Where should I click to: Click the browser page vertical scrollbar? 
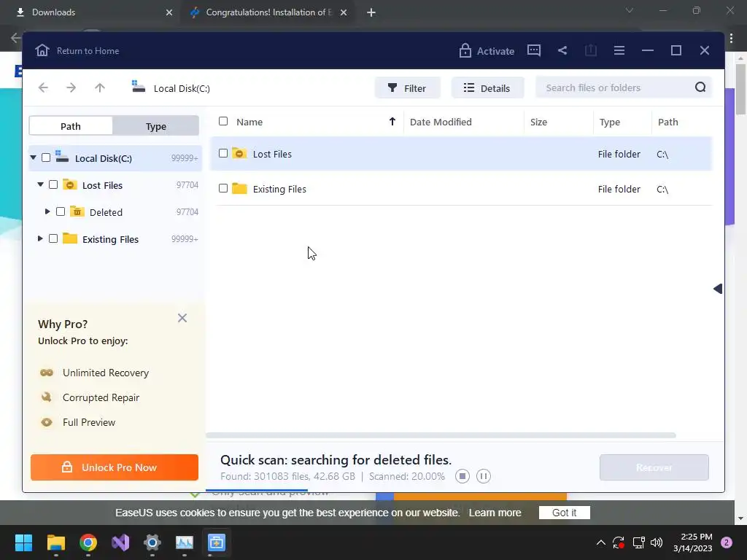[740, 90]
